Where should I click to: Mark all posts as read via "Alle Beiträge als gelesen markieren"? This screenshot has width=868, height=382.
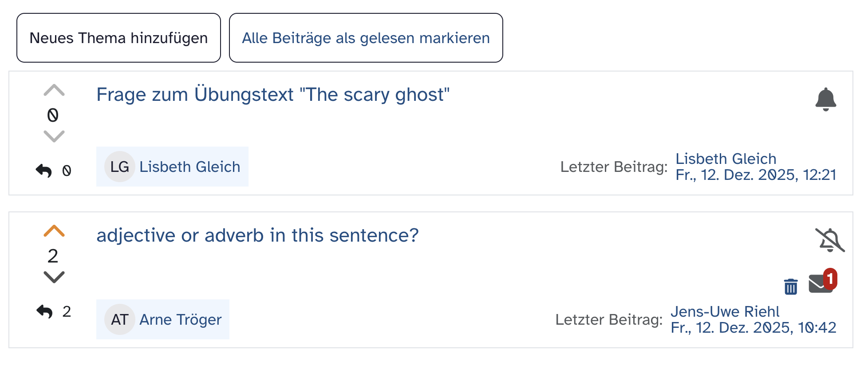click(366, 38)
